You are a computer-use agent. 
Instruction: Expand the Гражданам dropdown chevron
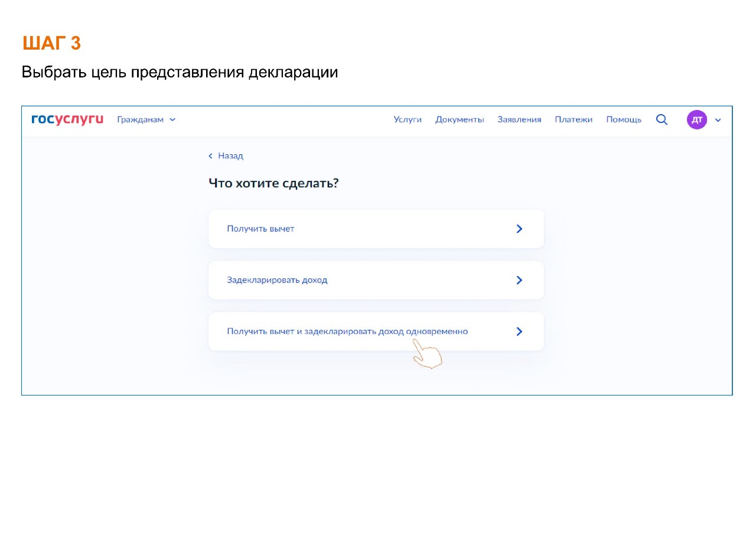(172, 119)
